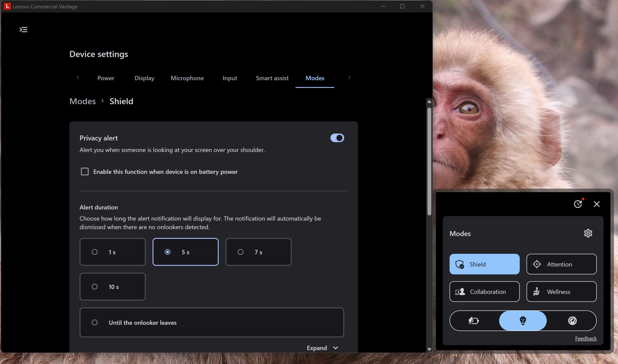Click the update clock icon with red dot
The image size is (618, 364).
click(x=578, y=204)
